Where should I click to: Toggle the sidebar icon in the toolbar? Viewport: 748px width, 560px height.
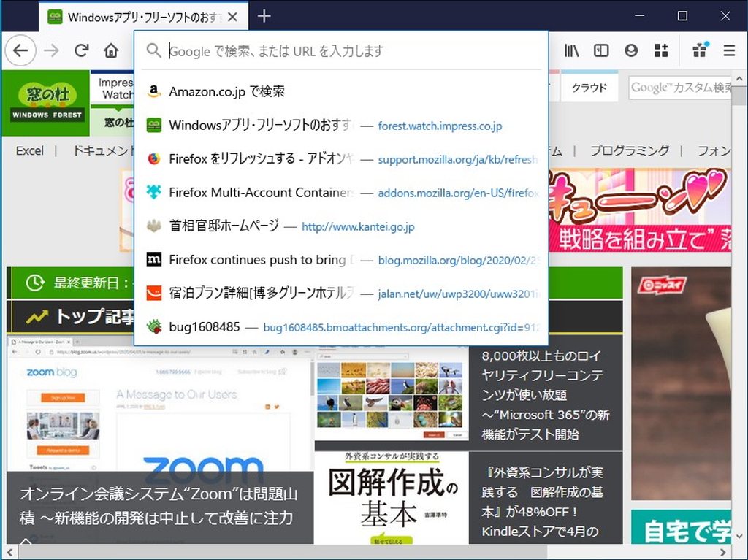[x=600, y=50]
